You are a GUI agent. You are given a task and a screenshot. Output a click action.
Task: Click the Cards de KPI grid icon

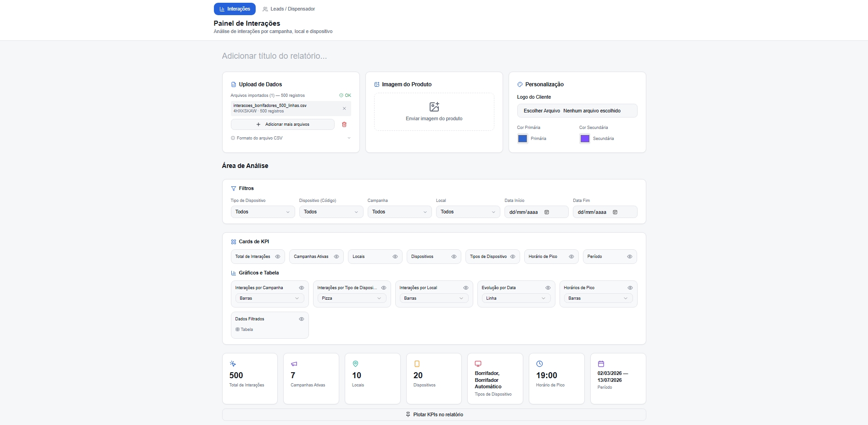click(234, 242)
